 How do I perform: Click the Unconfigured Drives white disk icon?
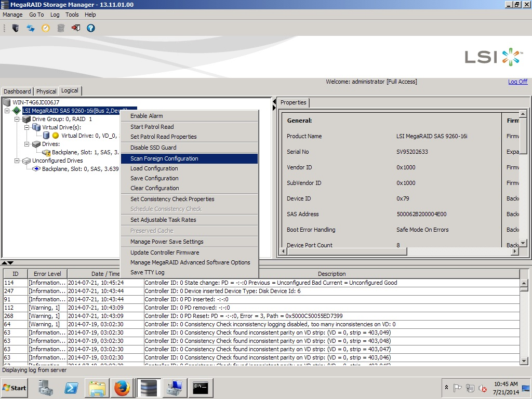tap(26, 161)
